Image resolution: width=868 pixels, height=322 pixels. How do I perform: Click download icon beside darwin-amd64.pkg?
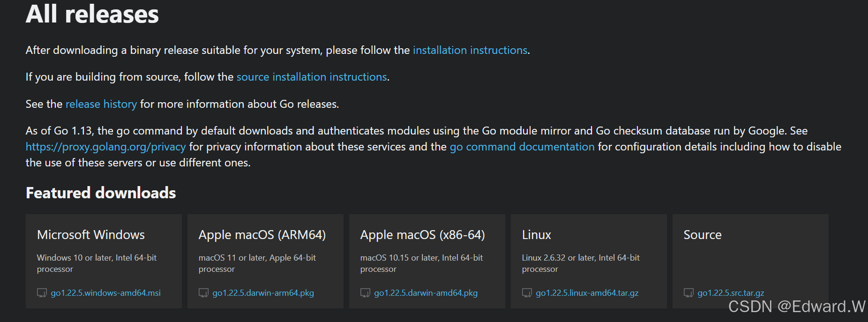click(x=365, y=293)
